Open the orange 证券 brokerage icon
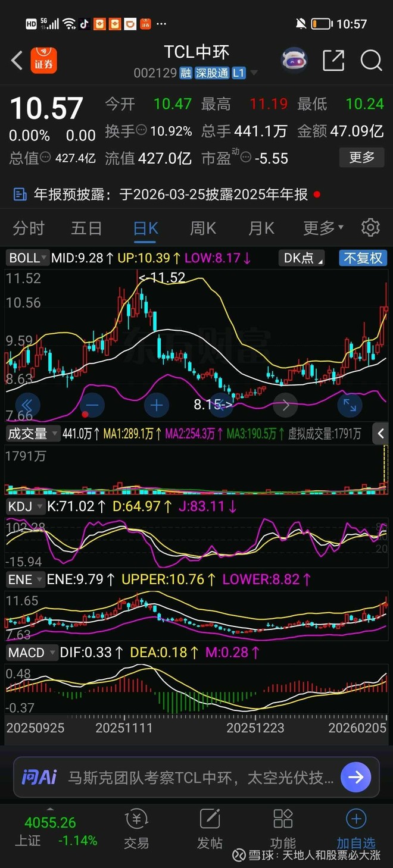This screenshot has width=393, height=868. pos(43,60)
